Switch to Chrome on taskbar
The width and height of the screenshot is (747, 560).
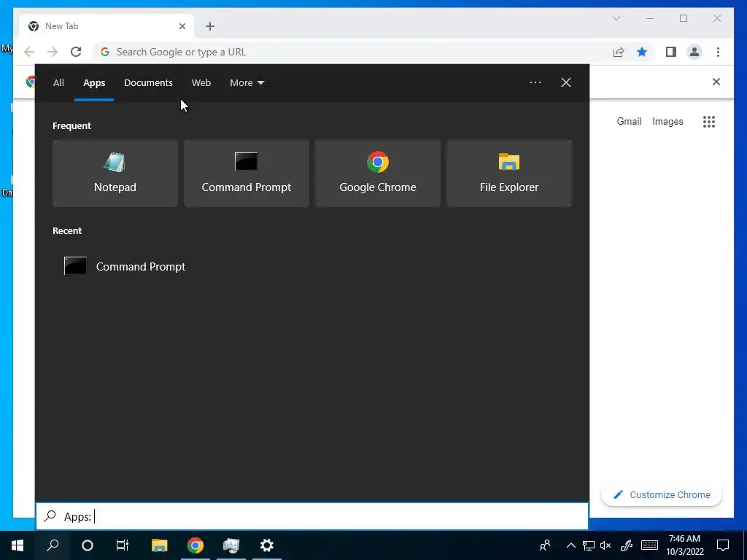pos(196,545)
